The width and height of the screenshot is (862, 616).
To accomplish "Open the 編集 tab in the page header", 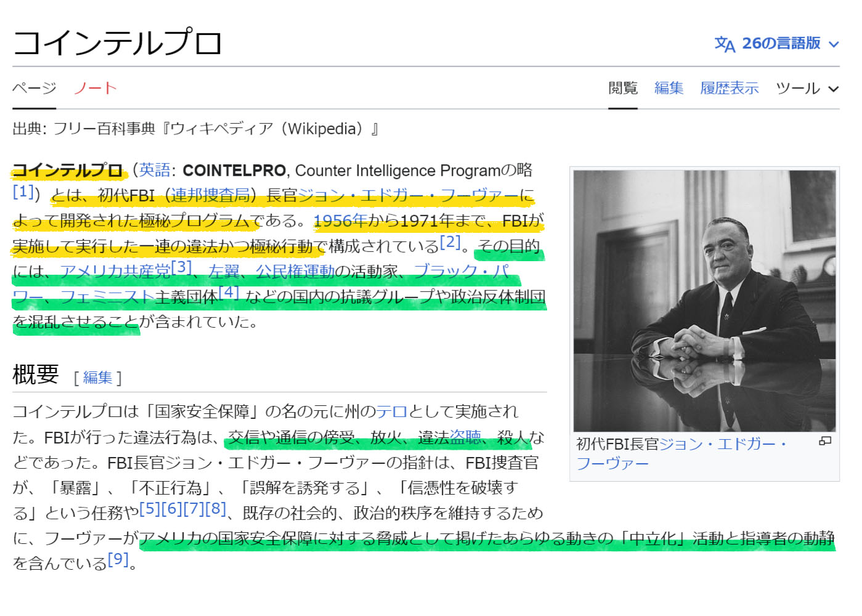I will [669, 88].
